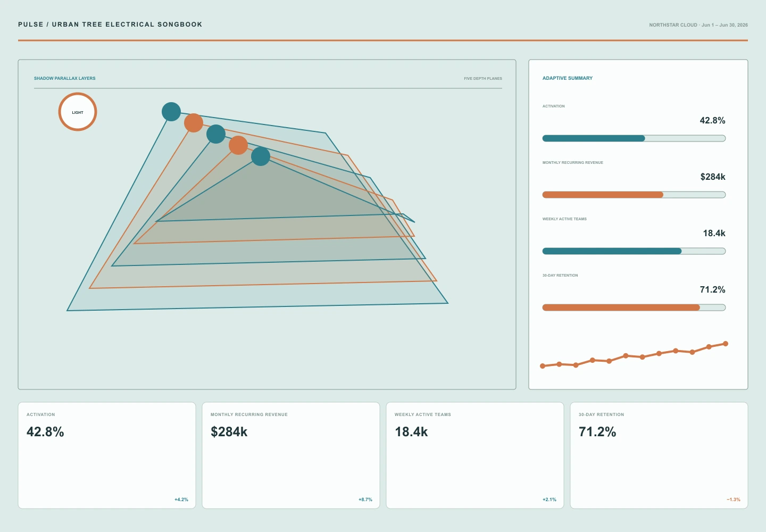Open the Weekly Active Teams 18.4k card
The width and height of the screenshot is (766, 532).
coord(475,455)
